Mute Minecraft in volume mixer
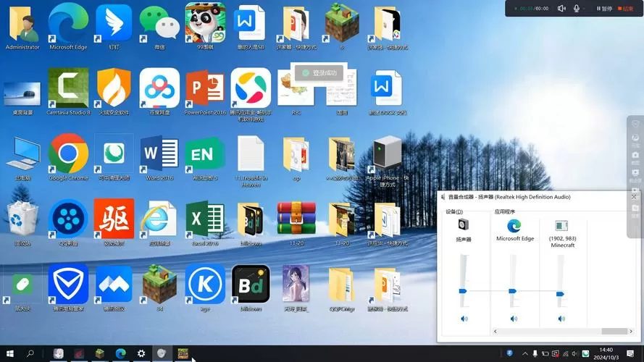Screen dimensions: 644x362 coord(561,319)
